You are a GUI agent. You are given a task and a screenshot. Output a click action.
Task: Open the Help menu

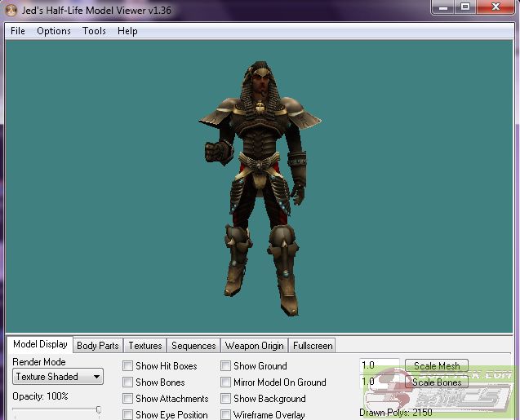point(127,31)
